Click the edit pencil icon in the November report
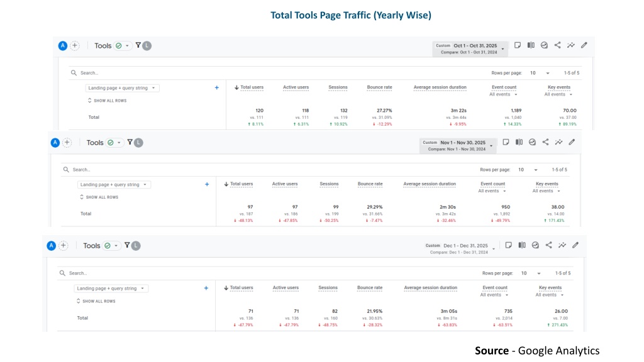The image size is (644, 362). click(x=572, y=142)
